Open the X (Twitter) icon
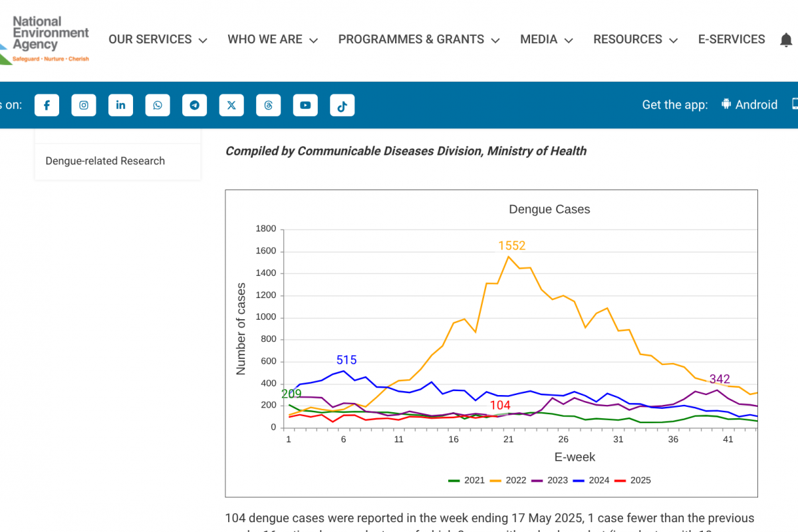Image resolution: width=798 pixels, height=532 pixels. click(231, 105)
